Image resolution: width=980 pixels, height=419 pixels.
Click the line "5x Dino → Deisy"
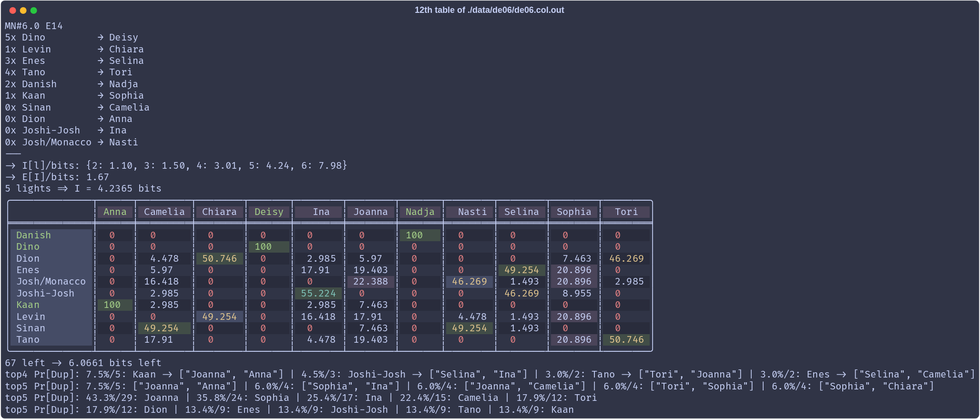click(x=71, y=38)
